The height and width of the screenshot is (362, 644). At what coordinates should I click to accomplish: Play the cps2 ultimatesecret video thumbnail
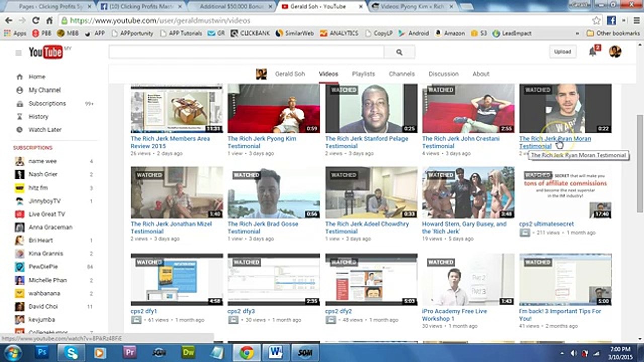(565, 193)
